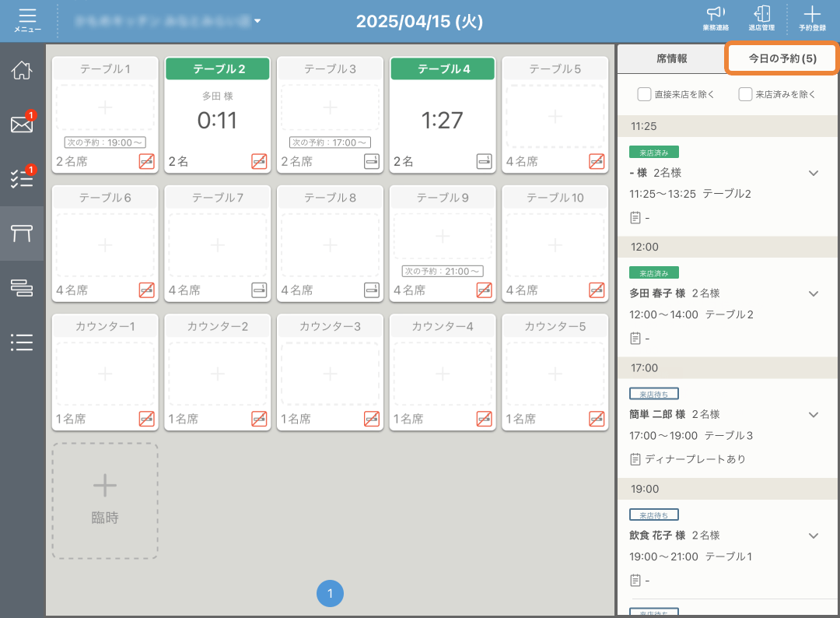Click the 来店済み badge for 多田 春子

[654, 273]
